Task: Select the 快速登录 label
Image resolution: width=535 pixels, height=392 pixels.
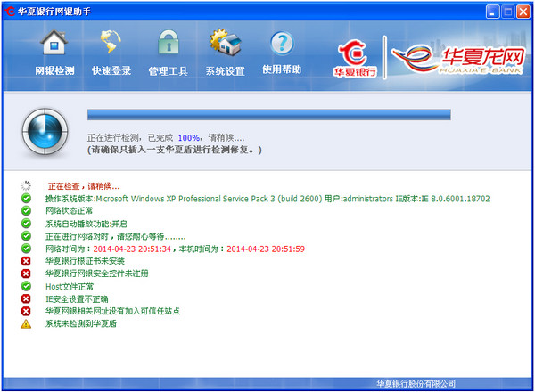Action: [111, 70]
